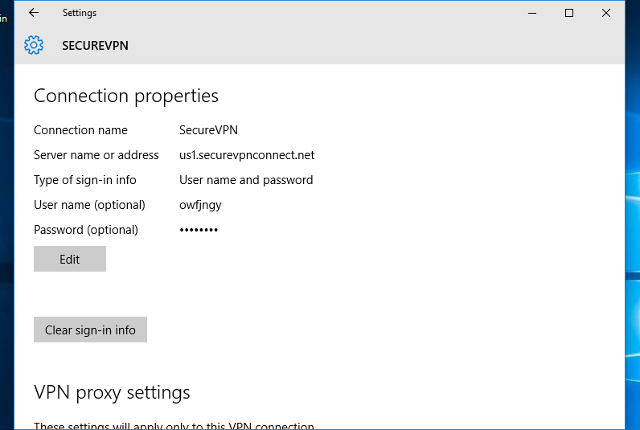Click the 'User name (optional)' label
The image size is (640, 430).
[x=89, y=205]
